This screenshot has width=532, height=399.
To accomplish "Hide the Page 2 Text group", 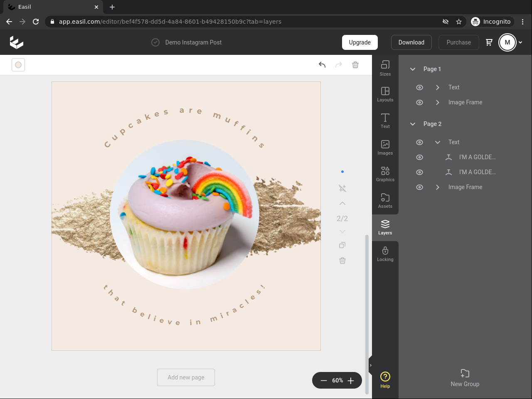I will pos(420,142).
